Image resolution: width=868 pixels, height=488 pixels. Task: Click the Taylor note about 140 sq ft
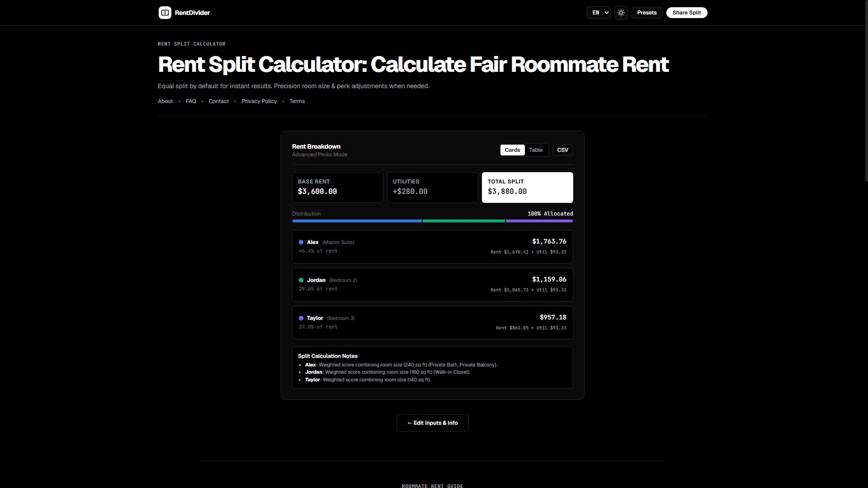point(368,380)
